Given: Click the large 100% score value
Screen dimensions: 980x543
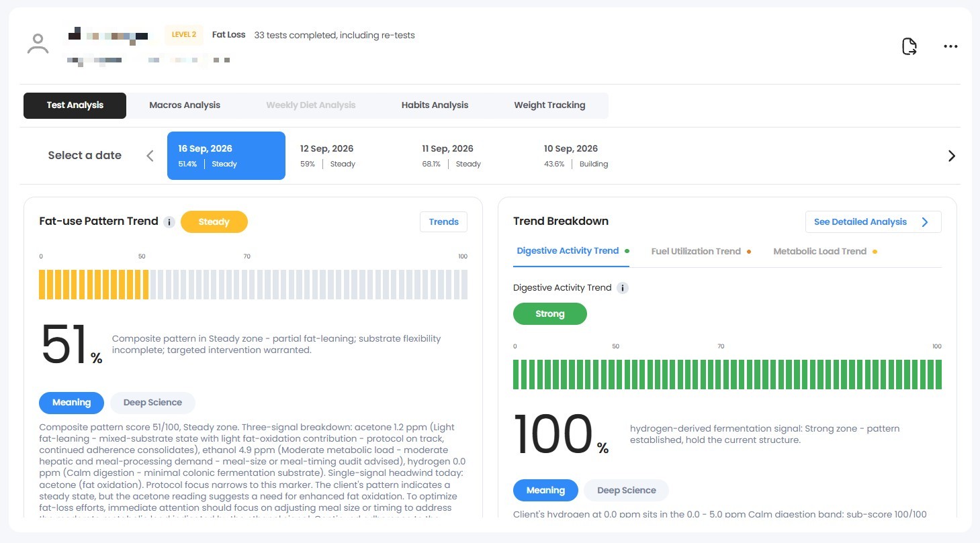Looking at the screenshot, I should click(x=561, y=434).
